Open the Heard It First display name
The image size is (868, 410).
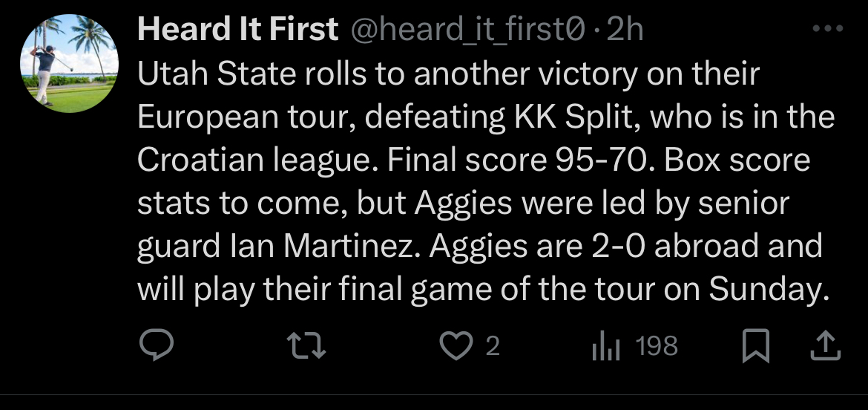pos(237,30)
